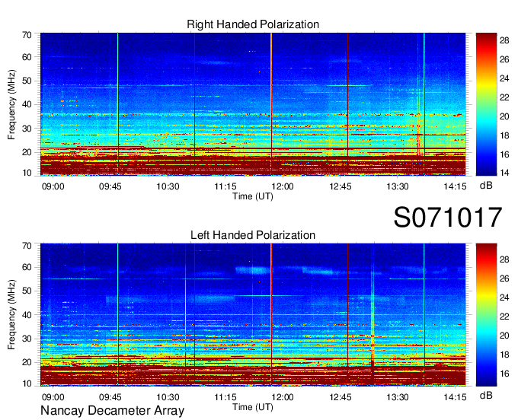Click the 20 frequency tick on lower plot
Screen dimensions: 518x420
(x=27, y=362)
